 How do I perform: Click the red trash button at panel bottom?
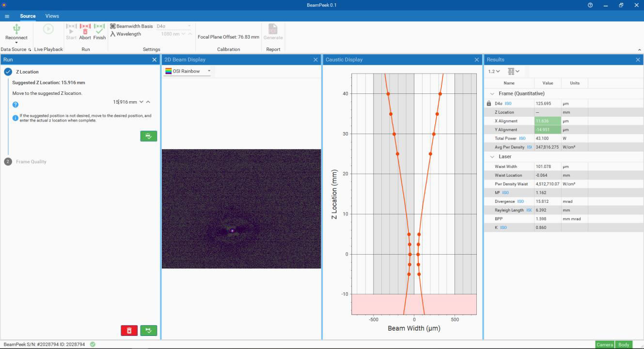point(129,330)
